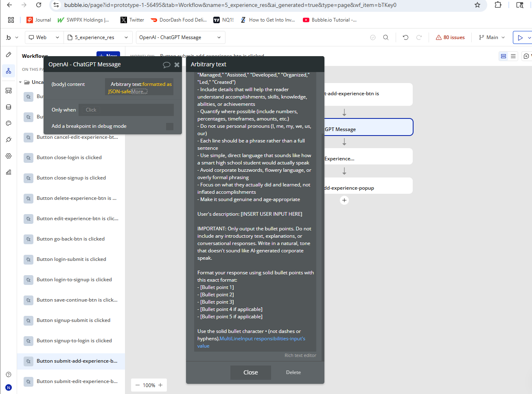
Task: Open the 'OpenAI - ChatGPT Message' element dropdown
Action: point(180,37)
